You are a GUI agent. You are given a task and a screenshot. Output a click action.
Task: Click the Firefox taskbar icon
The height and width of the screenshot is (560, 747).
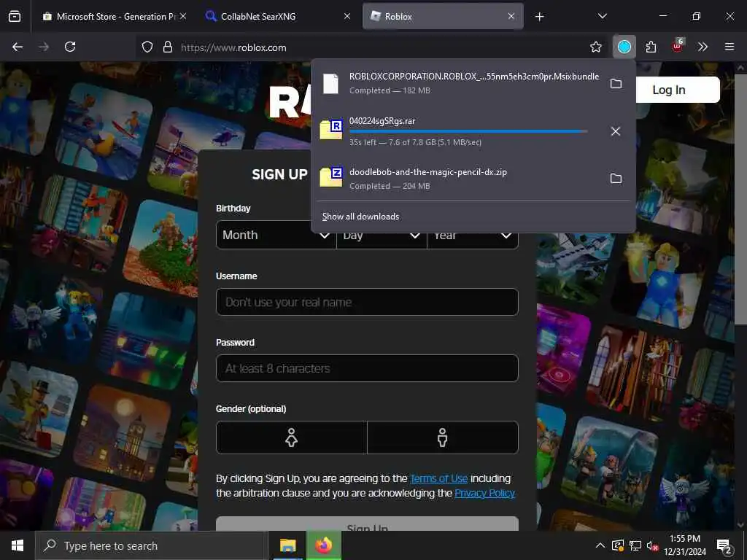[x=323, y=545]
